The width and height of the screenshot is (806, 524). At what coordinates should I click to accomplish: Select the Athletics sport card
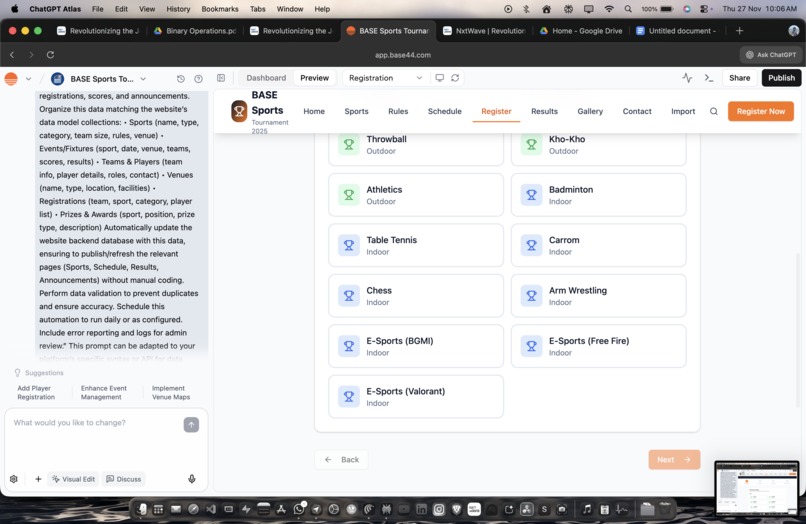[x=416, y=195]
